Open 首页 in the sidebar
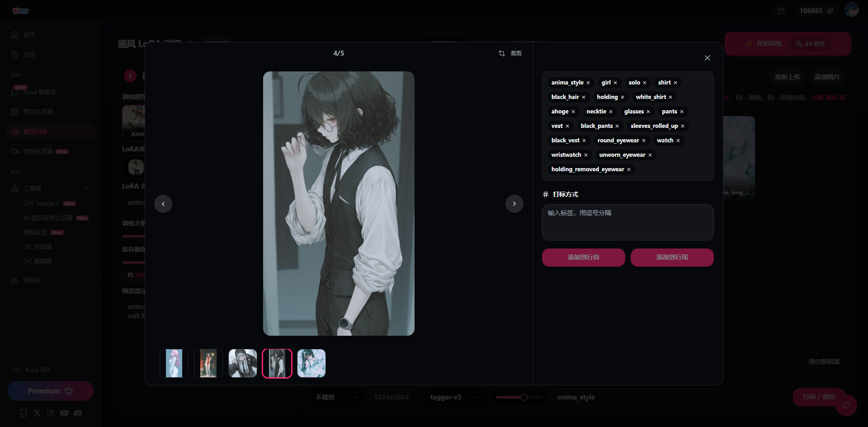The image size is (868, 427). [50, 35]
